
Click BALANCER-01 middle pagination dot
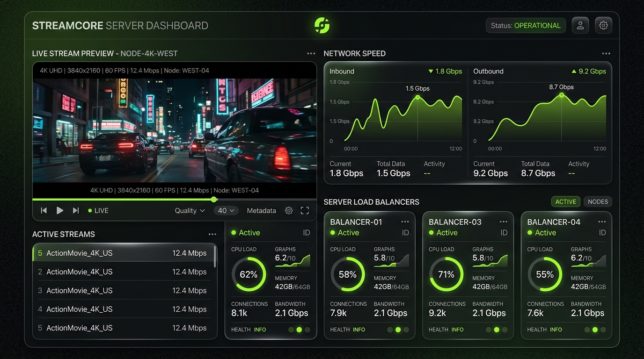[398, 330]
